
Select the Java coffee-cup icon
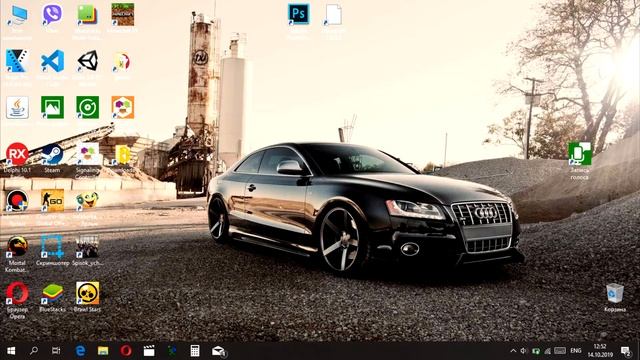[x=17, y=108]
